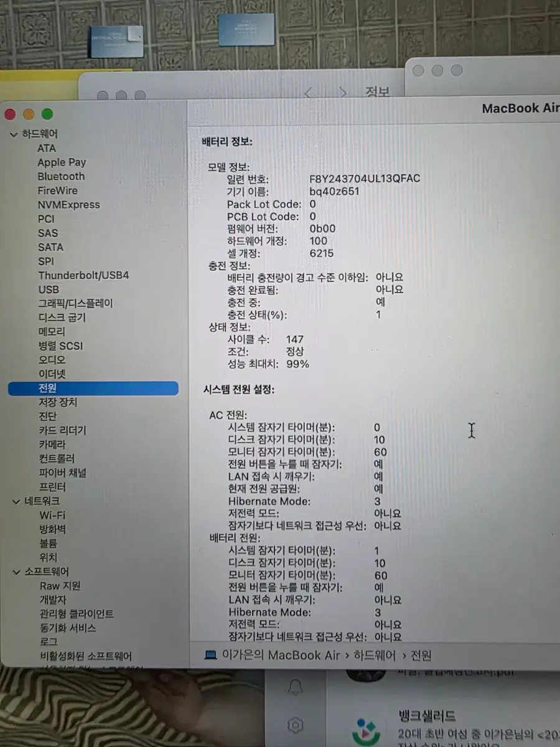The image size is (560, 747).
Task: Click cycle count value 147
Action: click(294, 339)
